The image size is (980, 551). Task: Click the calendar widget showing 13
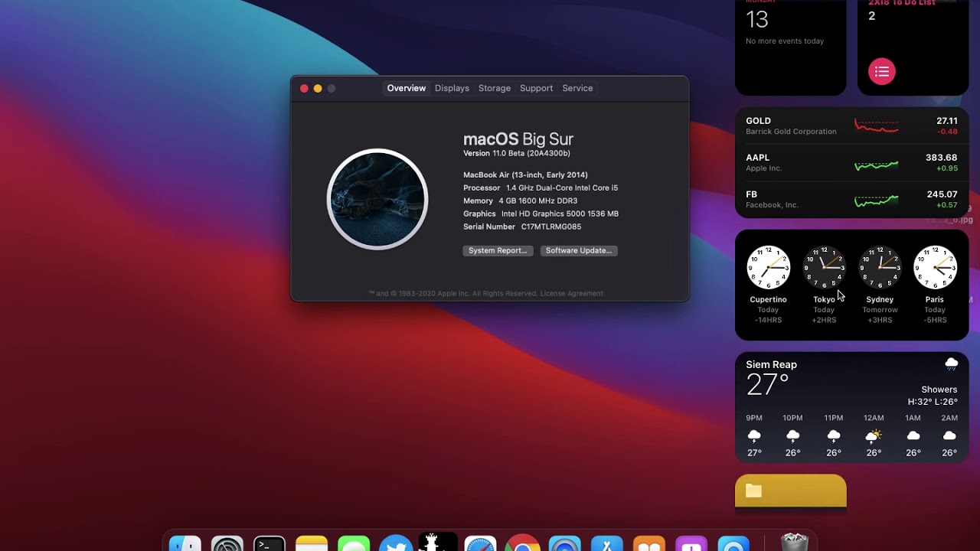[x=791, y=46]
